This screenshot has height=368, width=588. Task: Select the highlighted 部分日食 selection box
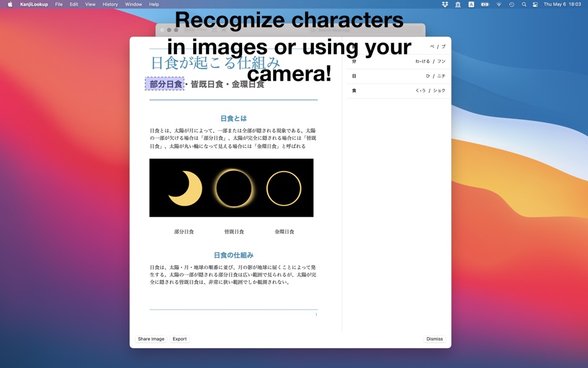click(x=165, y=84)
